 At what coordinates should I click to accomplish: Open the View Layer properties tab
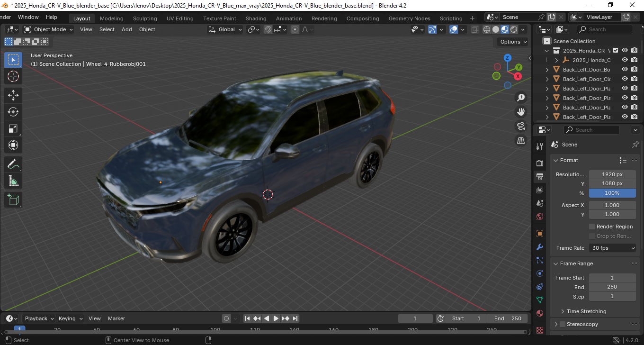pyautogui.click(x=539, y=190)
